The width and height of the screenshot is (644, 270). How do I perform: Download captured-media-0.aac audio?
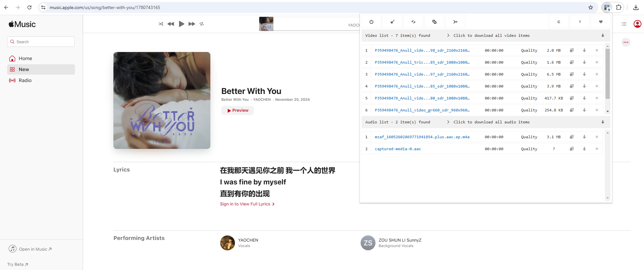pos(584,149)
